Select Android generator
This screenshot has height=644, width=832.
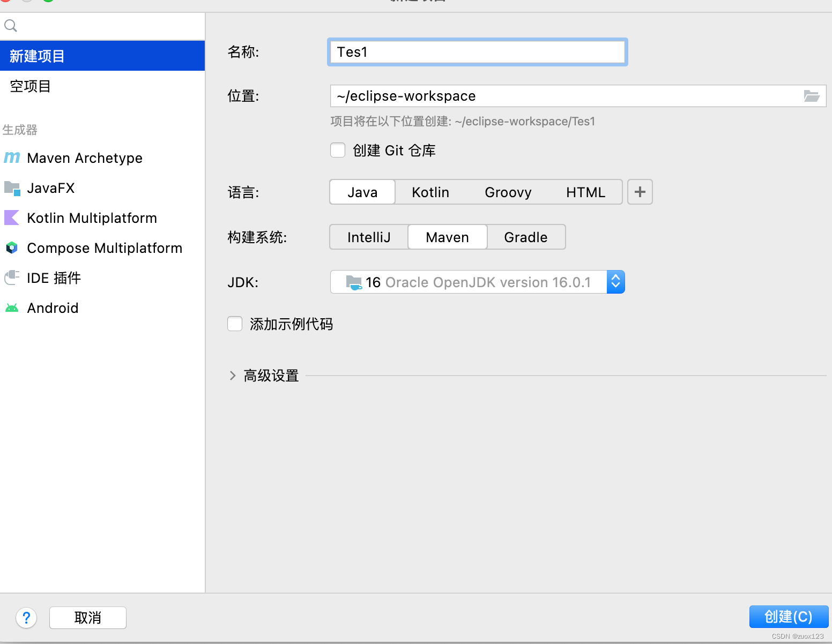tap(102, 308)
